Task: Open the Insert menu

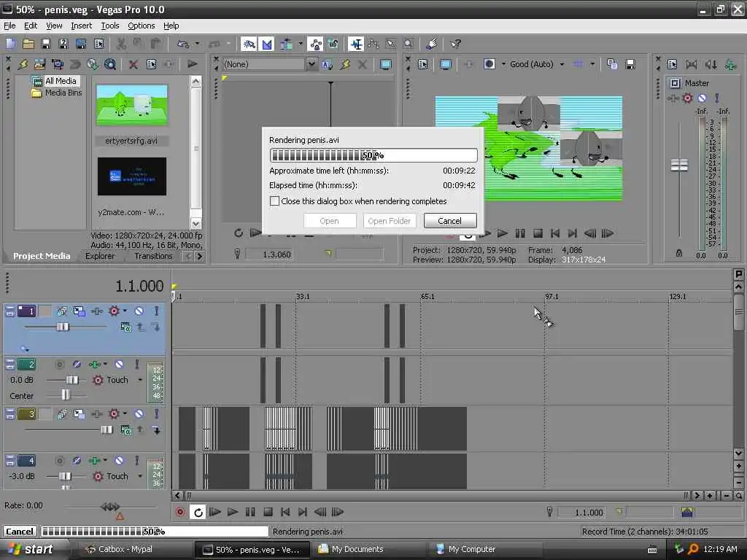Action: (82, 26)
